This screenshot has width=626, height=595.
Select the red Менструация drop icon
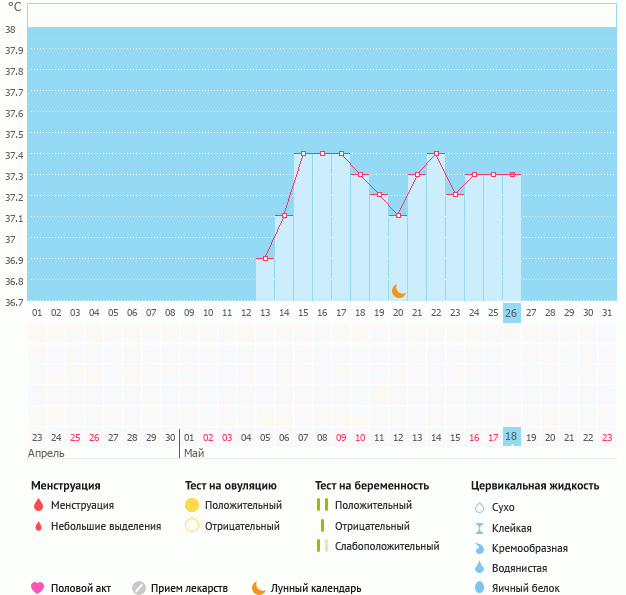pyautogui.click(x=38, y=506)
